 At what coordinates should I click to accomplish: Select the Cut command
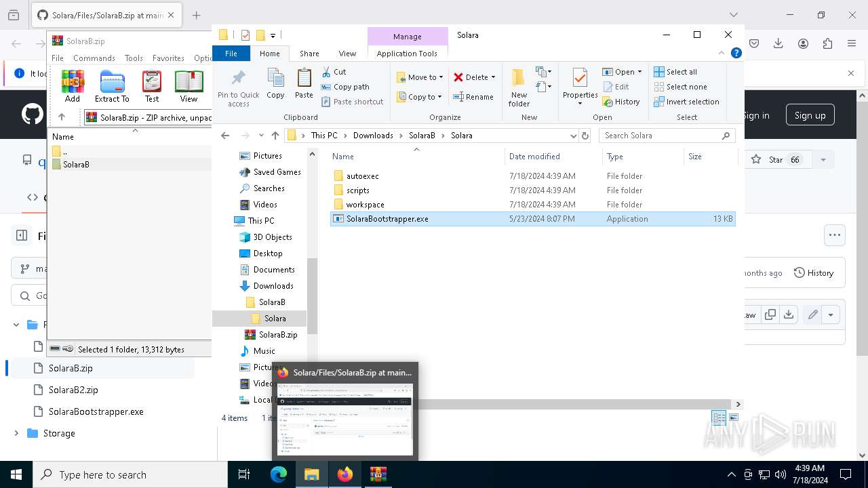tap(334, 72)
